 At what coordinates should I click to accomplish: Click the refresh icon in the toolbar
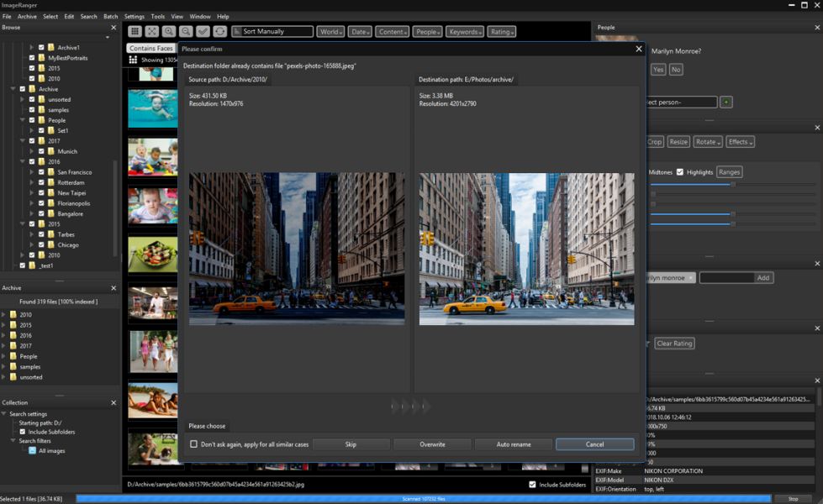point(219,31)
